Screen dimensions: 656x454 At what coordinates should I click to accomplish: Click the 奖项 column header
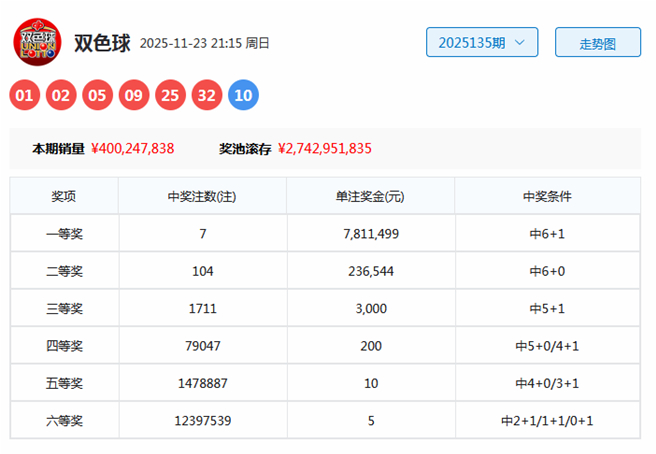(64, 196)
